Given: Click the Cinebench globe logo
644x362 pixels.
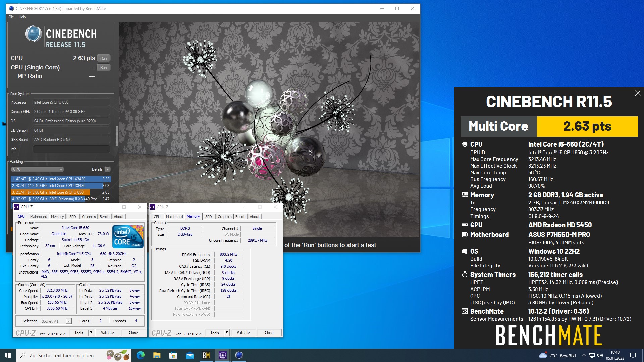Looking at the screenshot, I should coord(34,34).
